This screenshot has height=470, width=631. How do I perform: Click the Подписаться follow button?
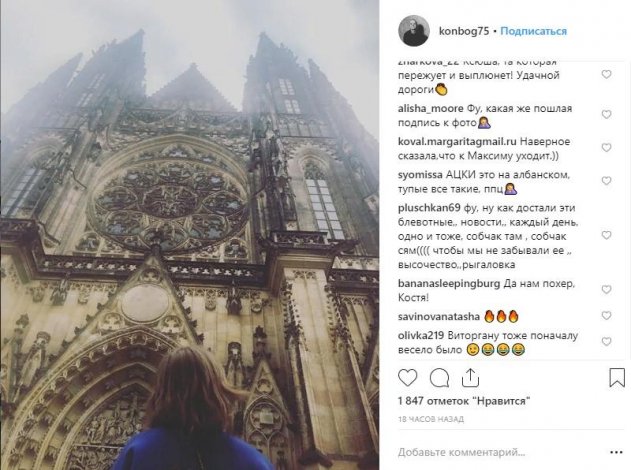(x=533, y=31)
